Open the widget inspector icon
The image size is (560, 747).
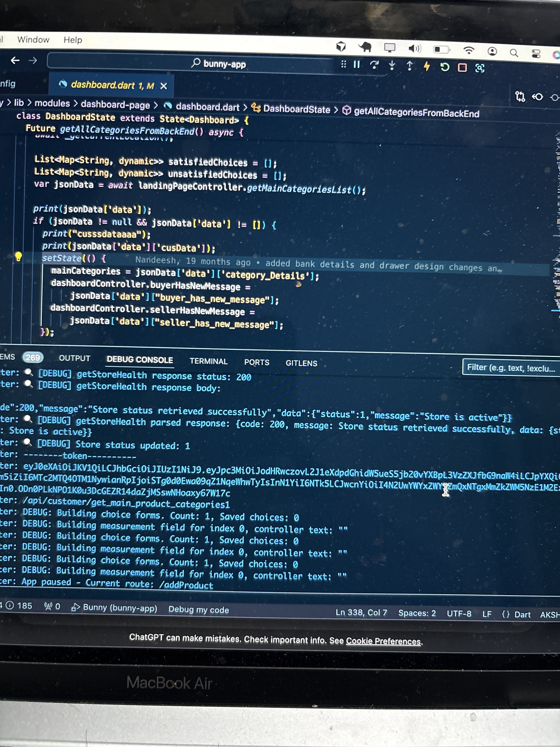click(480, 68)
